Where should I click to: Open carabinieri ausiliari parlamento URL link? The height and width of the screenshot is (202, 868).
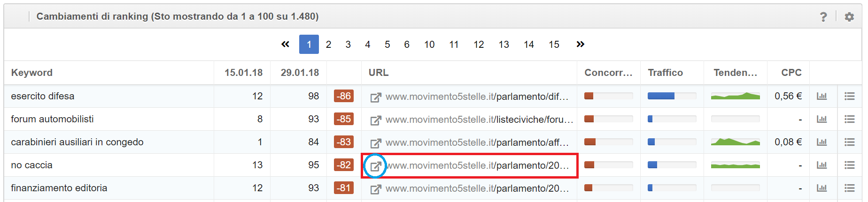point(477,142)
